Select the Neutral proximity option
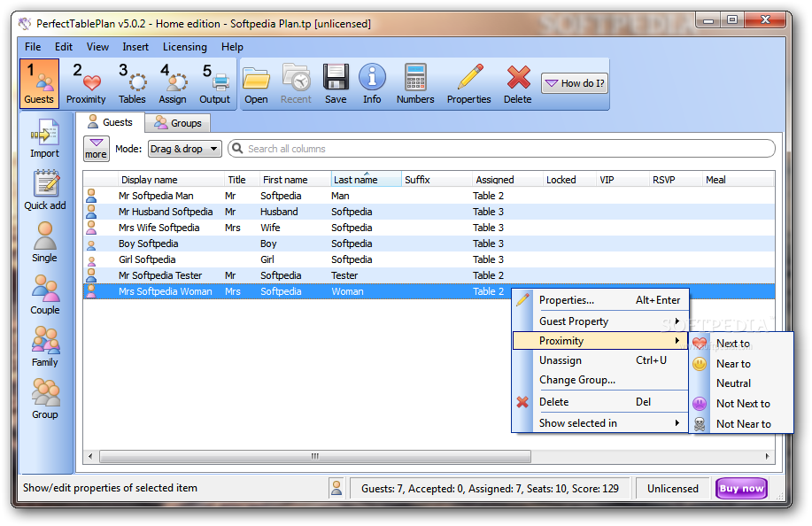Screen dimensions: 812x526 [743, 383]
